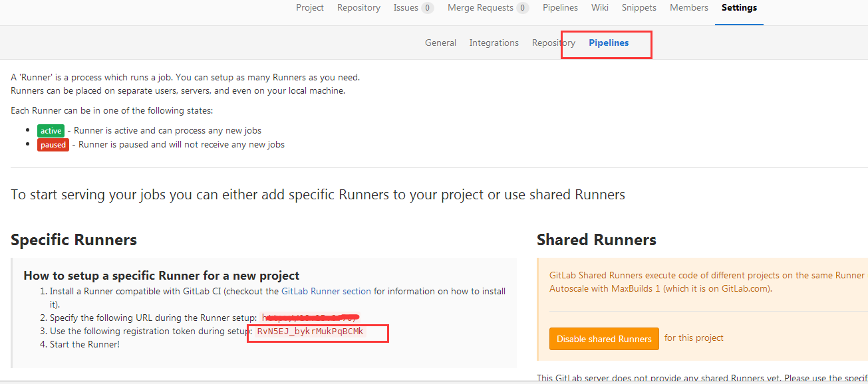Open the Project tab
Image resolution: width=868 pixels, height=384 pixels.
coord(310,8)
